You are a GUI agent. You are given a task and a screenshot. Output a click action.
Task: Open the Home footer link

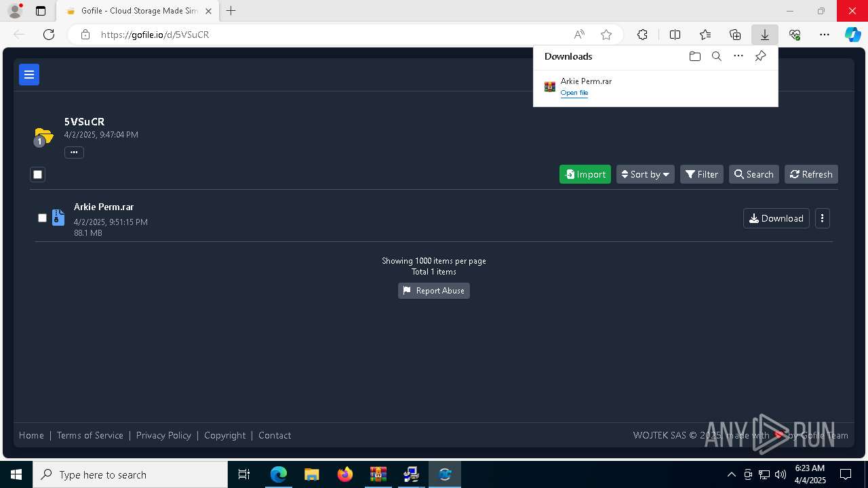pyautogui.click(x=31, y=435)
